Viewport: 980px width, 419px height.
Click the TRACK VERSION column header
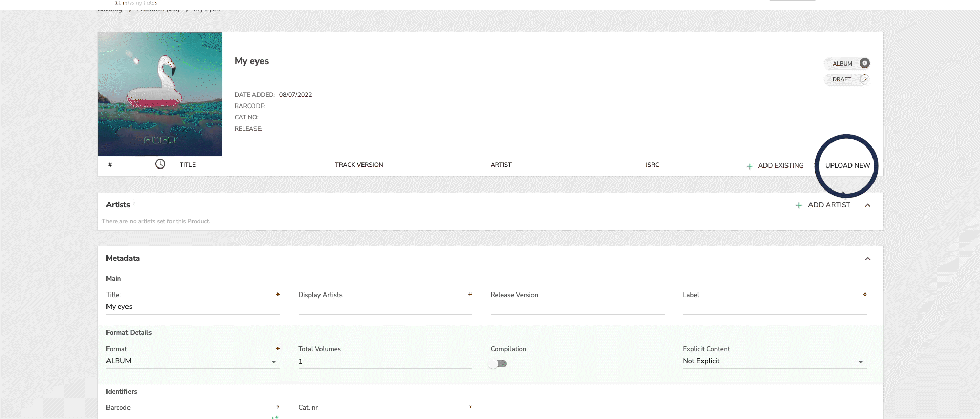point(359,165)
